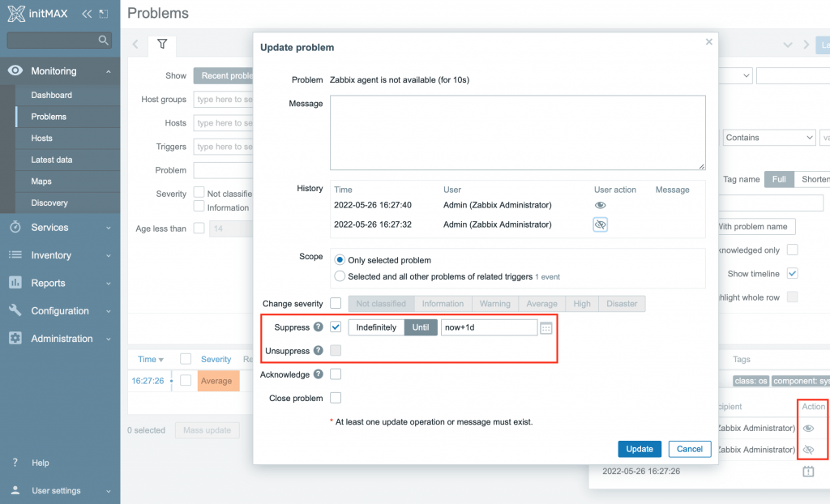The width and height of the screenshot is (830, 504).
Task: Collapse sidebar with double-chevron icon
Action: click(87, 14)
